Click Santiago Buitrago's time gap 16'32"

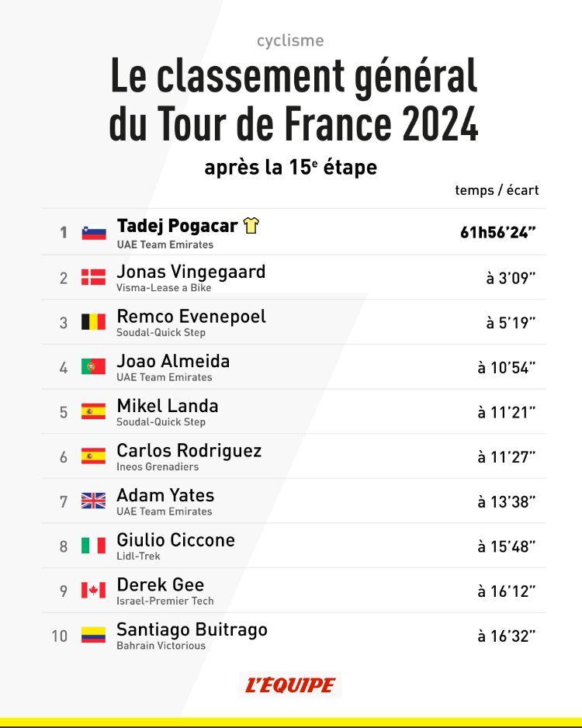pos(506,636)
